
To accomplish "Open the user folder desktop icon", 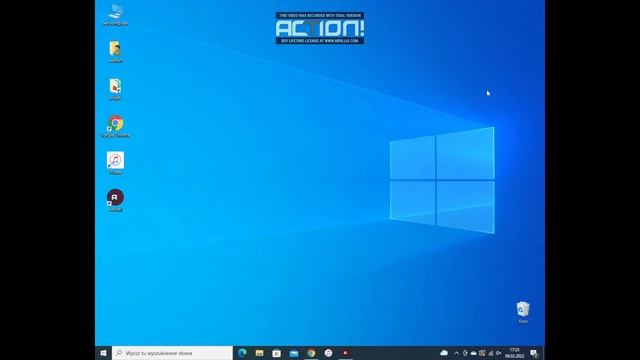I will [x=116, y=52].
